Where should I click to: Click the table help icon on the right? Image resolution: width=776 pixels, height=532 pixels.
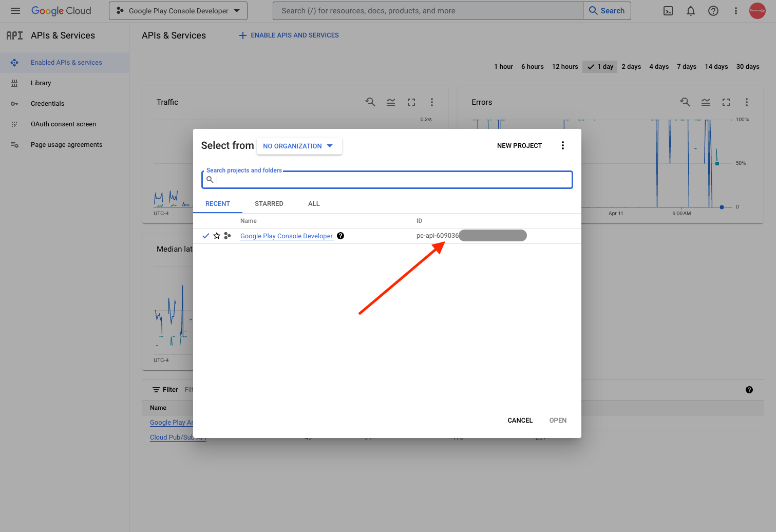(749, 390)
